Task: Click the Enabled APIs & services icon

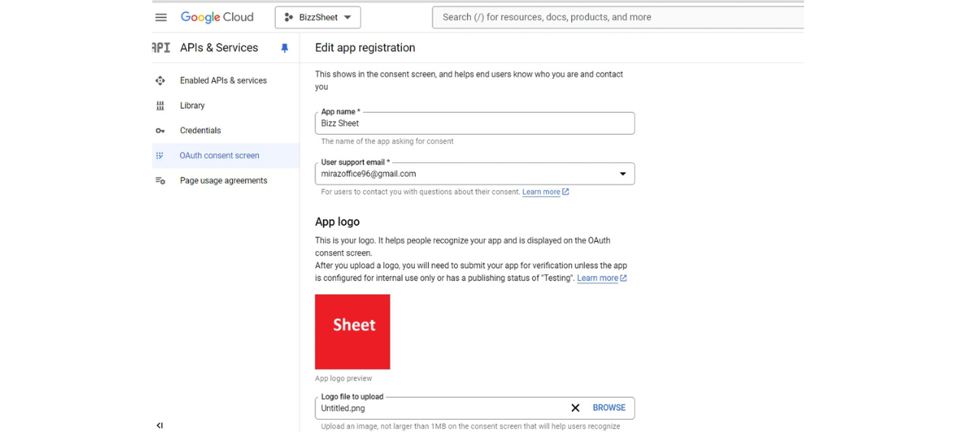Action: (x=160, y=80)
